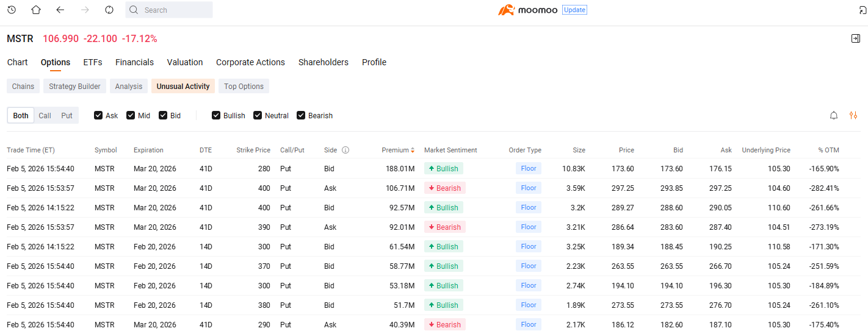Filter to Call options only
The image size is (868, 331).
pyautogui.click(x=45, y=115)
